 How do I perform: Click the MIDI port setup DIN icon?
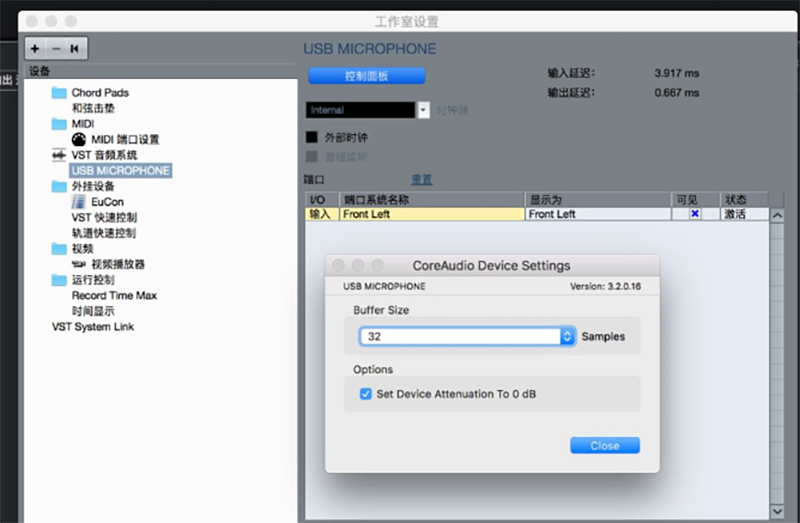[x=79, y=140]
